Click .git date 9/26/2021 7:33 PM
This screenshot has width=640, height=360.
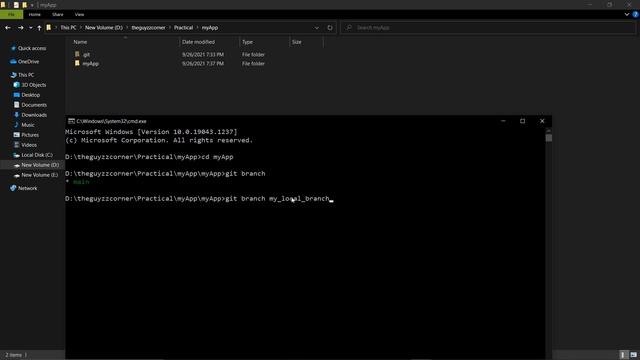pyautogui.click(x=203, y=54)
